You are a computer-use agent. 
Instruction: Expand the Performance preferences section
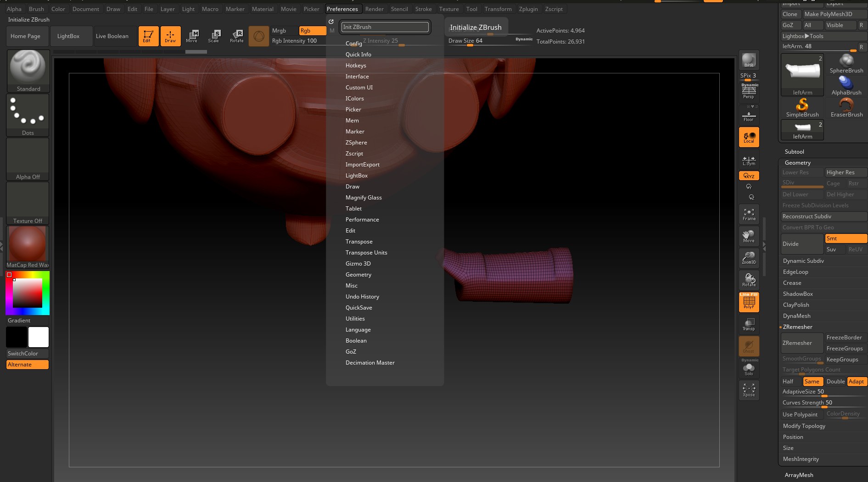tap(362, 220)
